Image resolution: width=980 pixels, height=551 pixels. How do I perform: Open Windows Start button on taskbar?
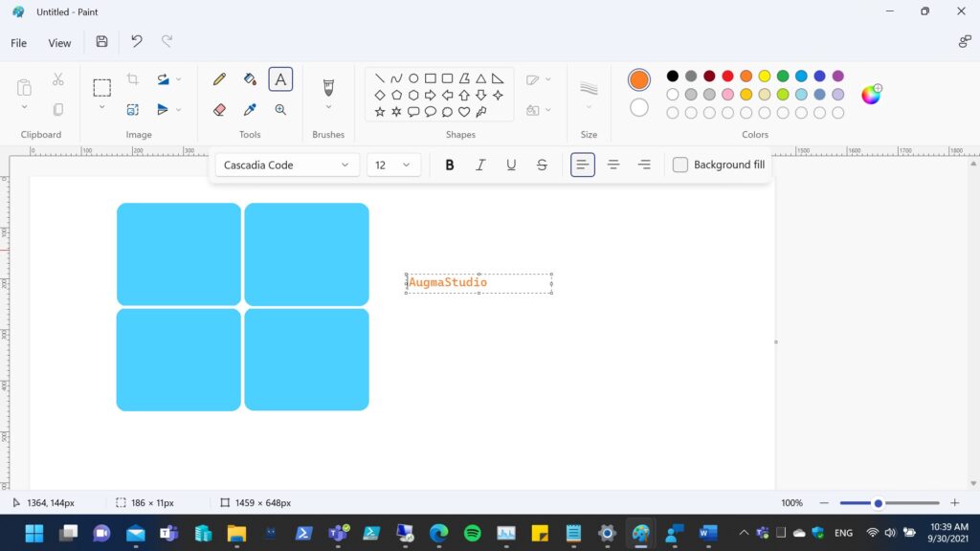click(33, 533)
